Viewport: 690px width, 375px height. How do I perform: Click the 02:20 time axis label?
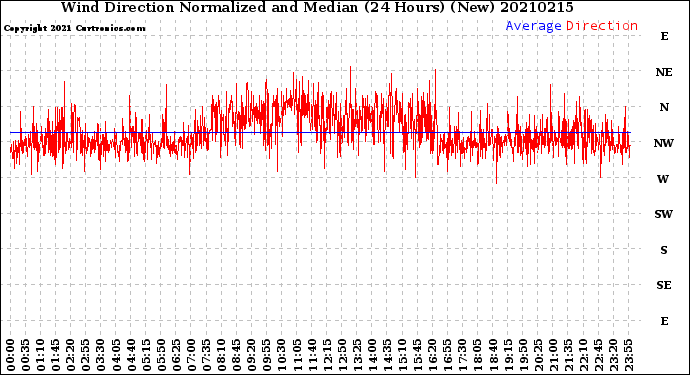pyautogui.click(x=71, y=355)
